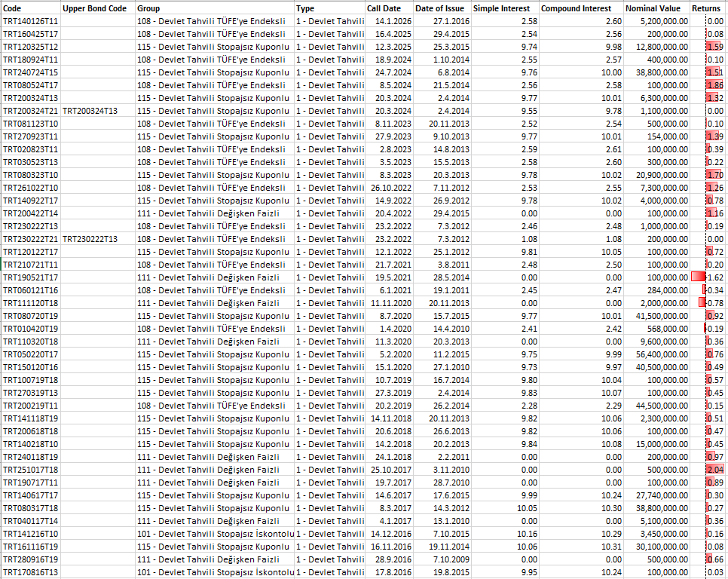Click issue date cell 27.1.2016
728x579 pixels.
(442, 21)
